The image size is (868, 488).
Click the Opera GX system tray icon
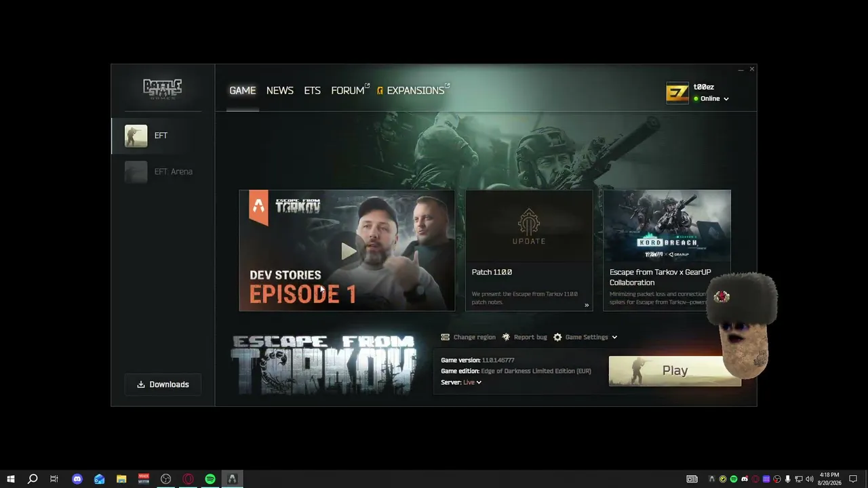pos(755,479)
